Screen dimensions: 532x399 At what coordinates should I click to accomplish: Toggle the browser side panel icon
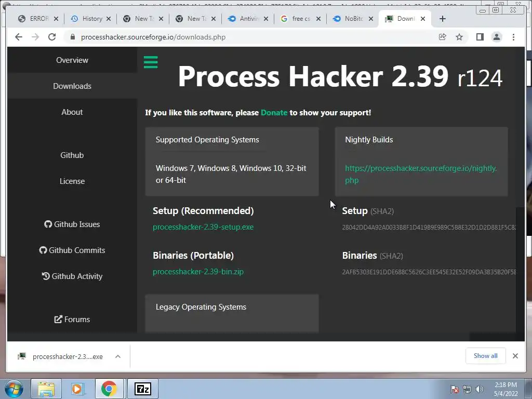click(480, 37)
